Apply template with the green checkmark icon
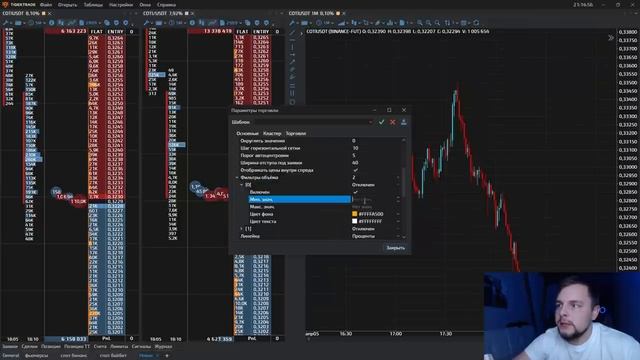640x360 pixels. (x=381, y=122)
